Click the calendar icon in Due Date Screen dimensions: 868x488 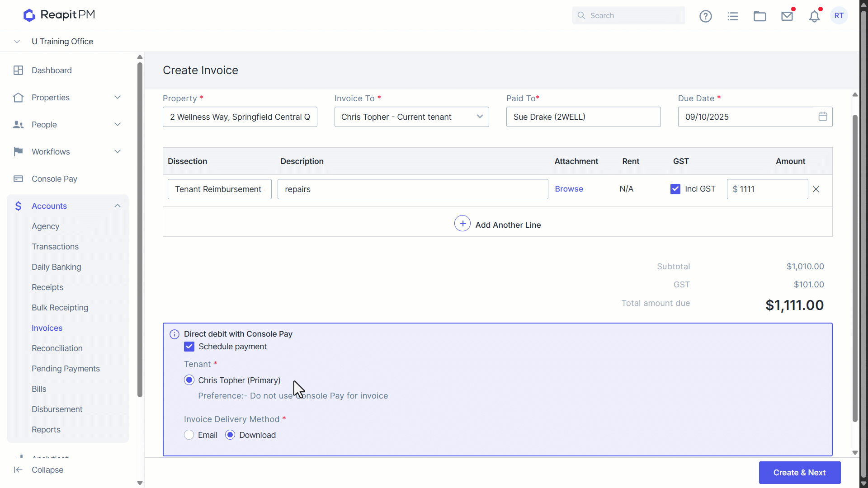823,117
